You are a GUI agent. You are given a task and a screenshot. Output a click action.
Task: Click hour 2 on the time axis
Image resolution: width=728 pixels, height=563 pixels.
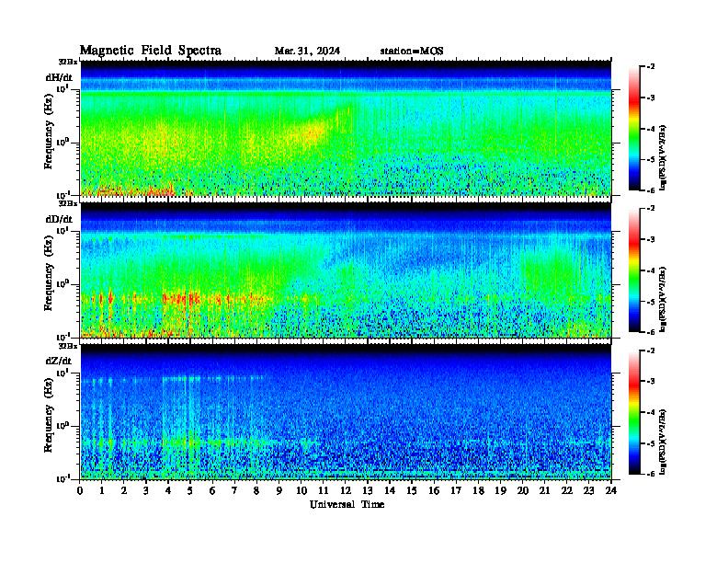(x=124, y=491)
